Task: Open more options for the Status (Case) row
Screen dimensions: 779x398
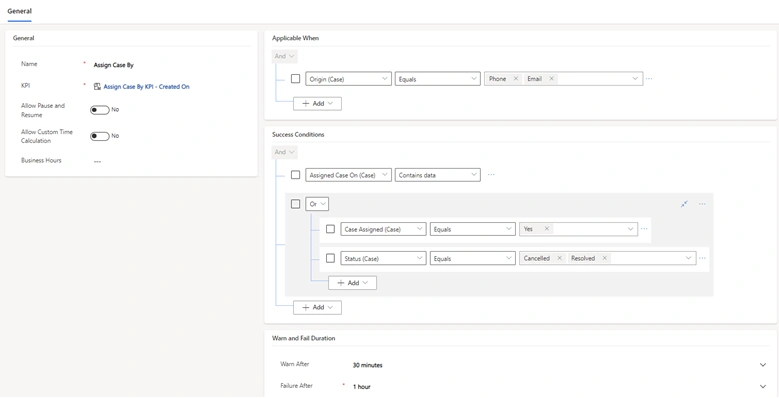Action: tap(702, 258)
